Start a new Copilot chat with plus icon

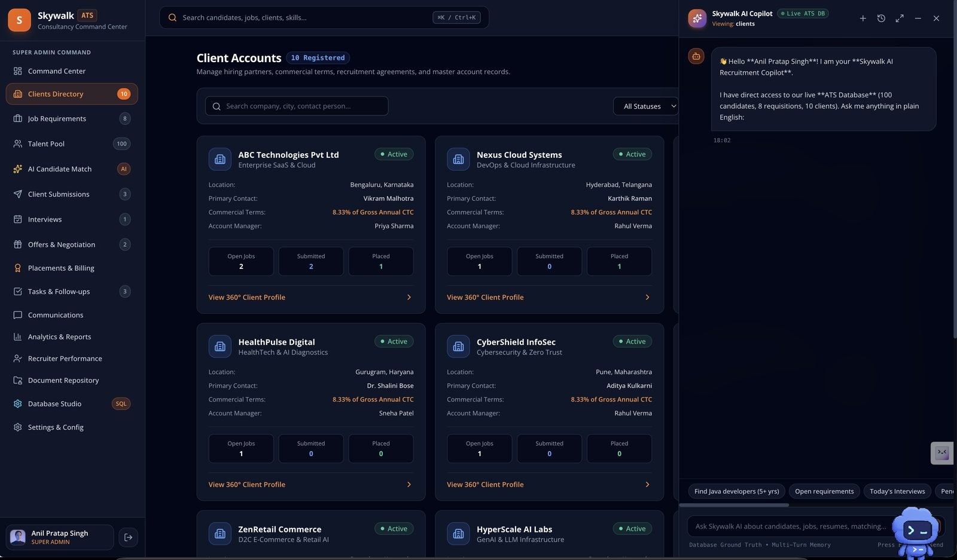(x=862, y=19)
